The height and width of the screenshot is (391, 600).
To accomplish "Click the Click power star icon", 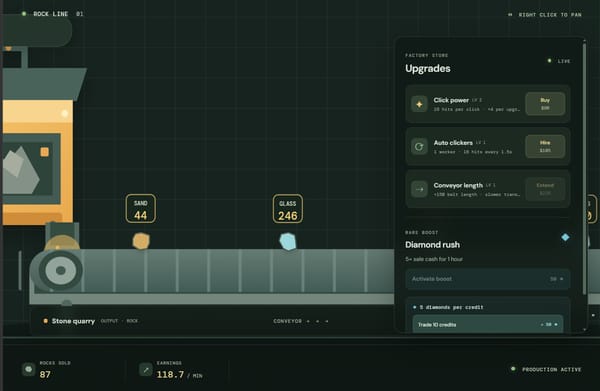I will [419, 104].
